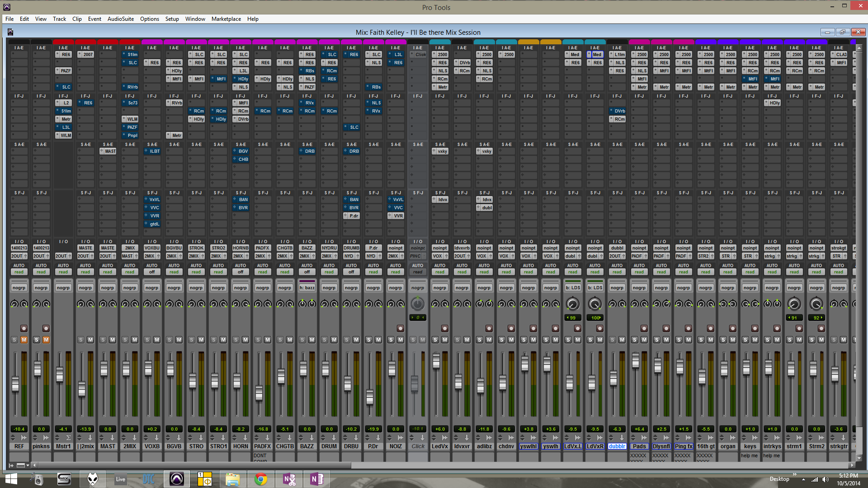This screenshot has width=868, height=488.
Task: Click the REF track type icon
Action: click(24, 437)
